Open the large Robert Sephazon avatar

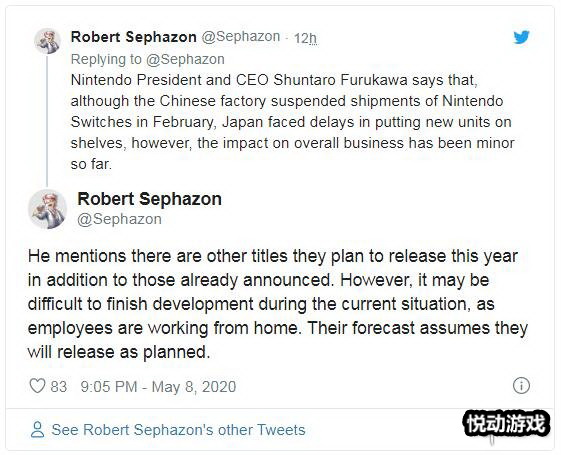point(48,209)
